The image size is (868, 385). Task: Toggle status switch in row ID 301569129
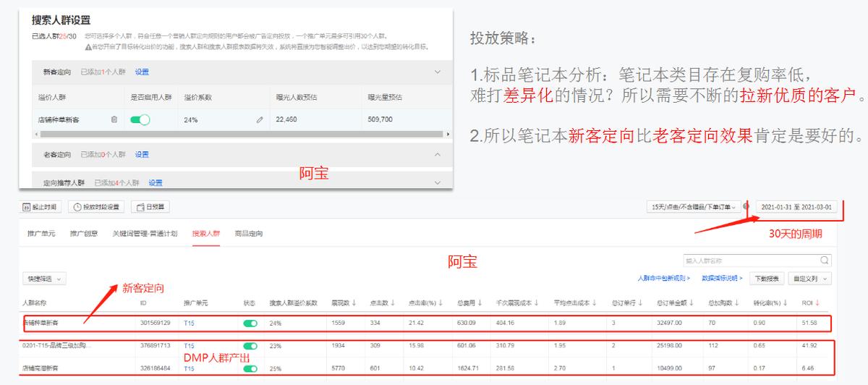pos(251,323)
